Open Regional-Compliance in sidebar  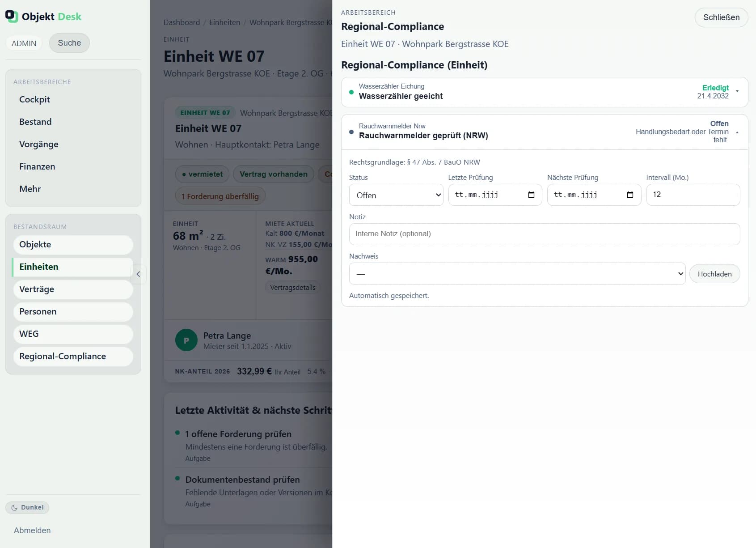[73, 357]
